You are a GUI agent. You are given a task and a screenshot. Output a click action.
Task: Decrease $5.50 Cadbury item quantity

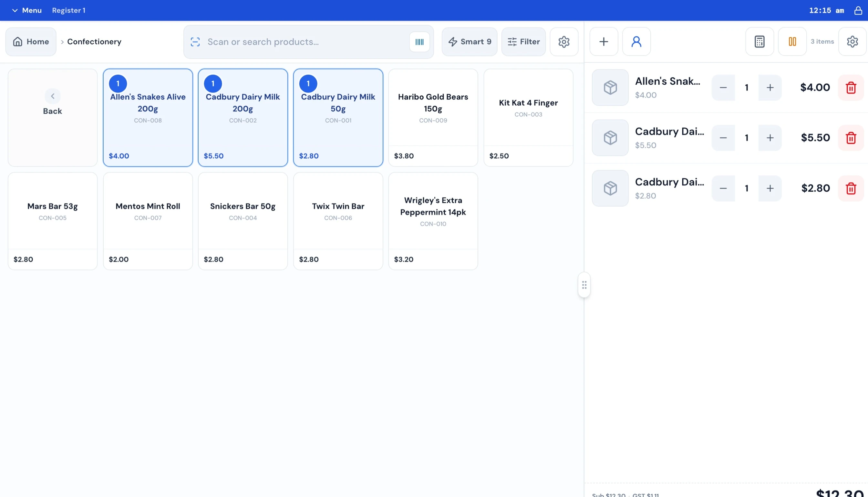[x=723, y=138]
